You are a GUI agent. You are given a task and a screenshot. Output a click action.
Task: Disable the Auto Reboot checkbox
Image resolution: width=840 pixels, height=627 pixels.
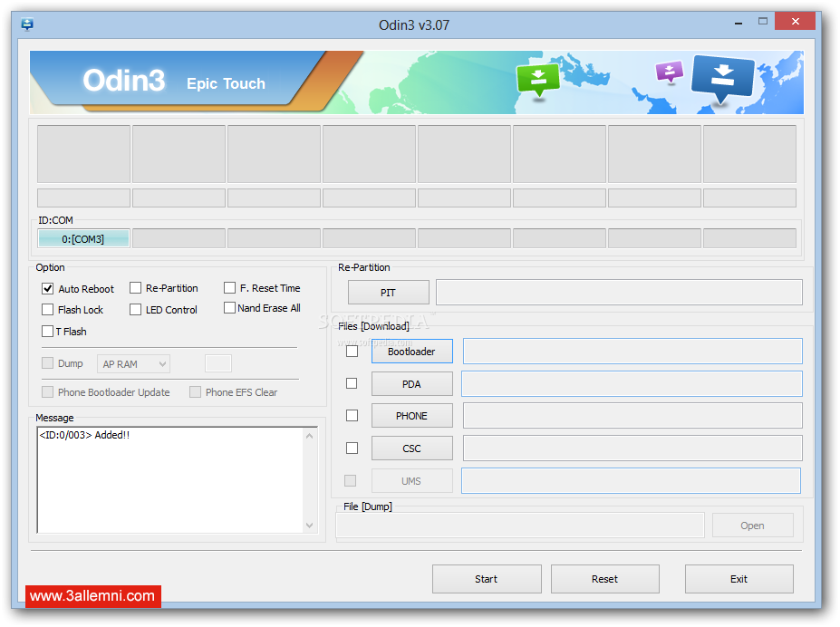(x=48, y=289)
